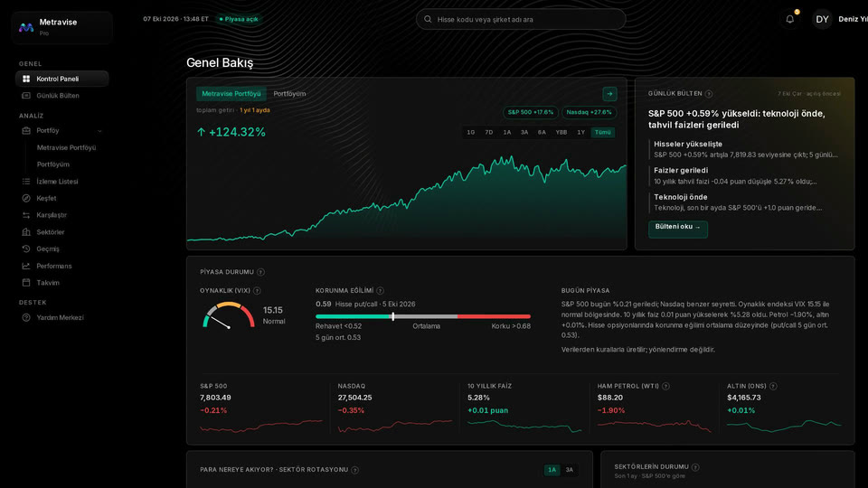Select 1G chart range
This screenshot has width=868, height=488.
tap(470, 132)
